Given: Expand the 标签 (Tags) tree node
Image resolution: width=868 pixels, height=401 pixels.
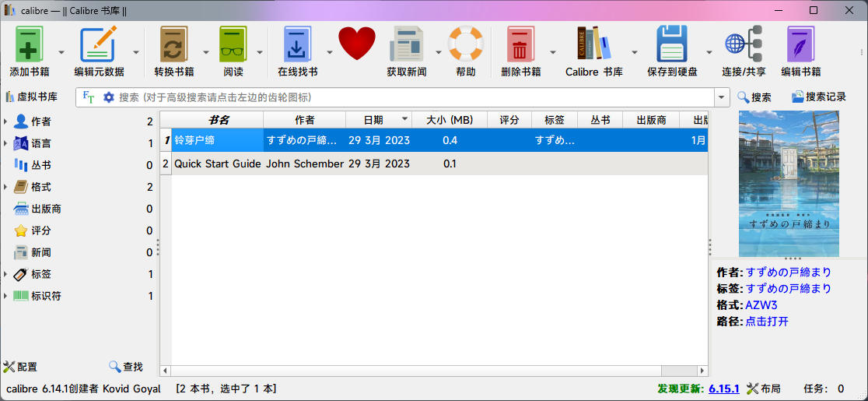Looking at the screenshot, I should [x=5, y=274].
